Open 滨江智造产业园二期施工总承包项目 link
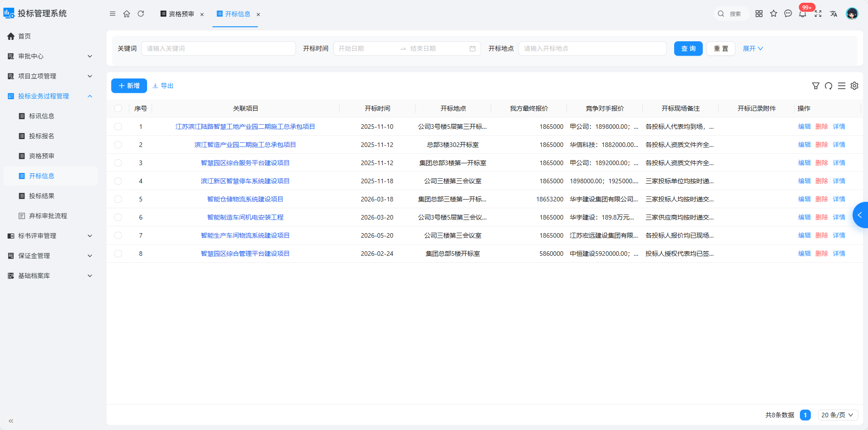Screen dimensions: 868x430 [x=245, y=145]
